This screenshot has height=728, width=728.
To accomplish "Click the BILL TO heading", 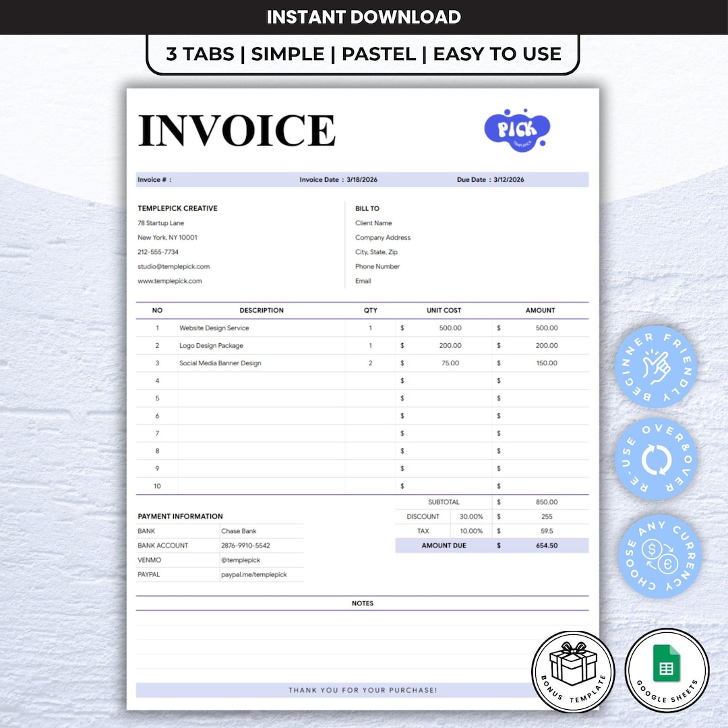I will point(367,208).
